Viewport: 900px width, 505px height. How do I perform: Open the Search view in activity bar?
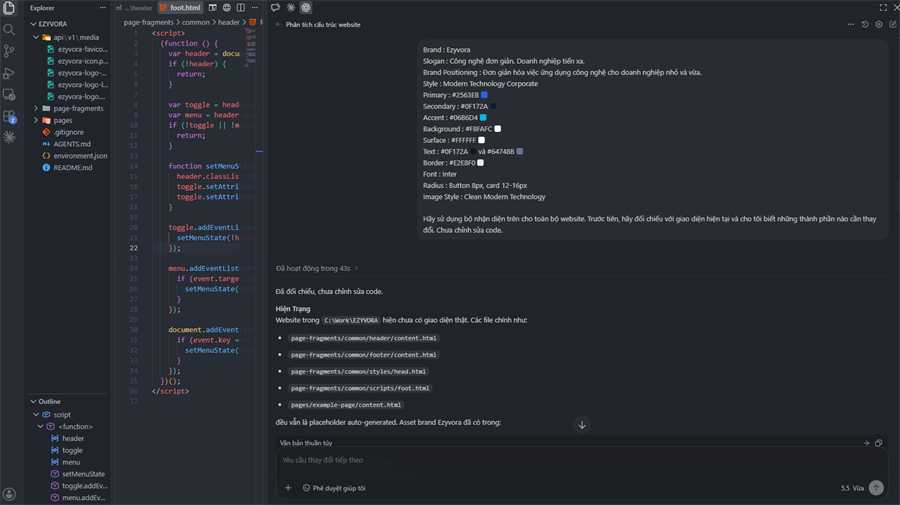[9, 29]
